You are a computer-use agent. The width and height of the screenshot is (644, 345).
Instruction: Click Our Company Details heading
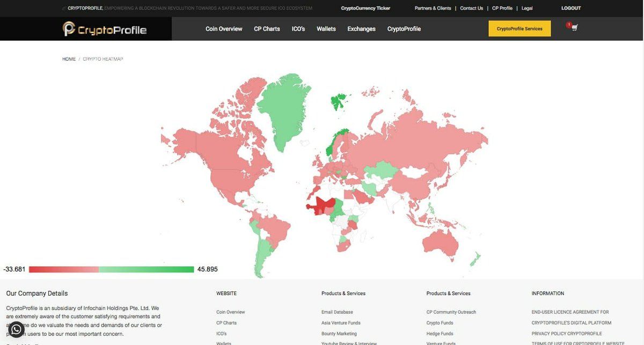[x=37, y=293]
